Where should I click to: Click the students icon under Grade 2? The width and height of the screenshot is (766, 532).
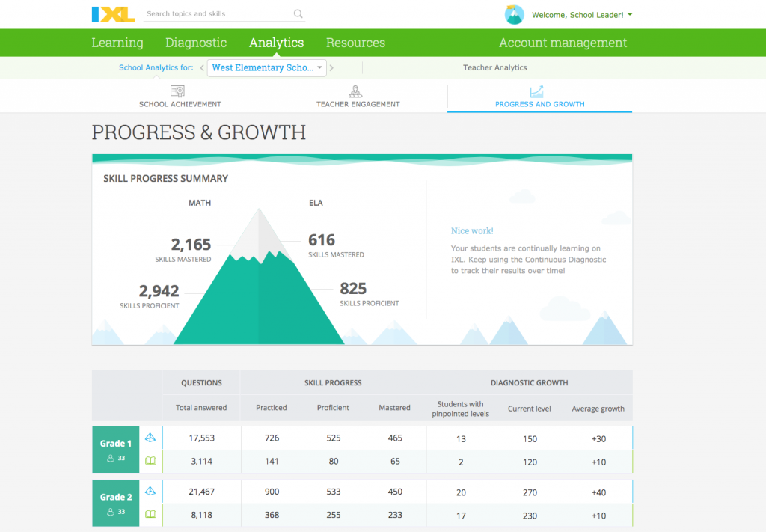(112, 512)
